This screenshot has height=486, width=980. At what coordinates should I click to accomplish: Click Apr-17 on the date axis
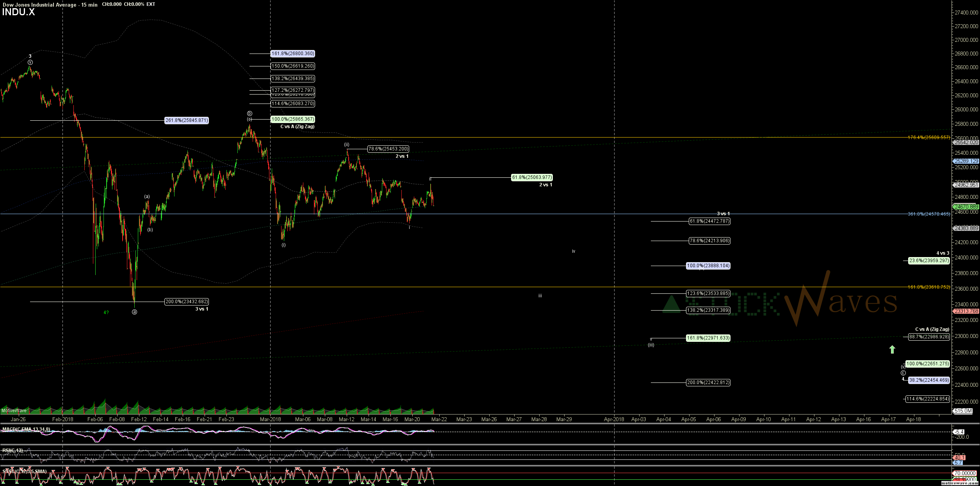point(889,419)
